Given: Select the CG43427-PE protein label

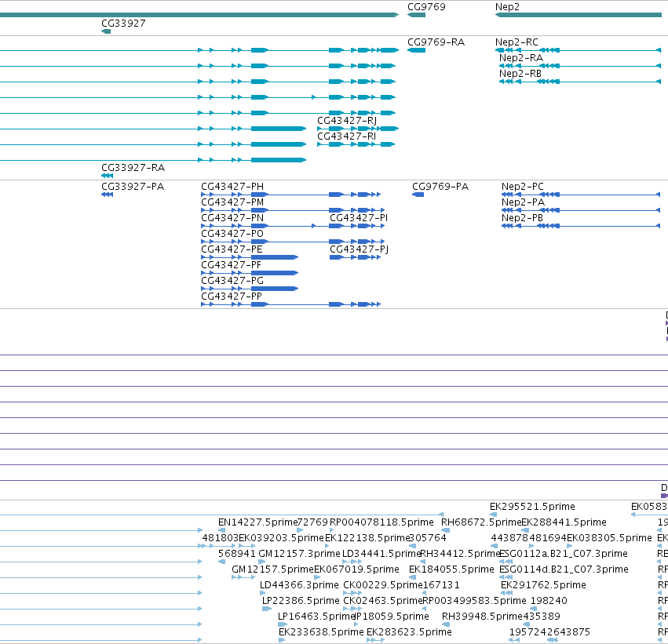Looking at the screenshot, I should tap(232, 249).
